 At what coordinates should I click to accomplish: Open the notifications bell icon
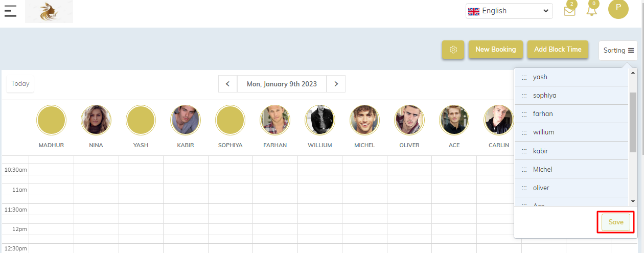[x=592, y=10]
